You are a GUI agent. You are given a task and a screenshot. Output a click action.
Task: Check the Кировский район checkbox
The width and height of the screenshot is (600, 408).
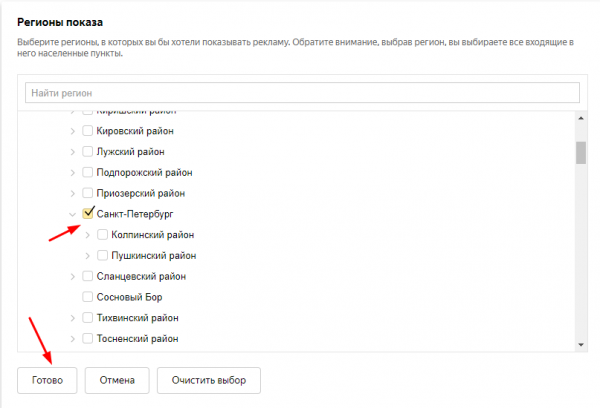88,131
